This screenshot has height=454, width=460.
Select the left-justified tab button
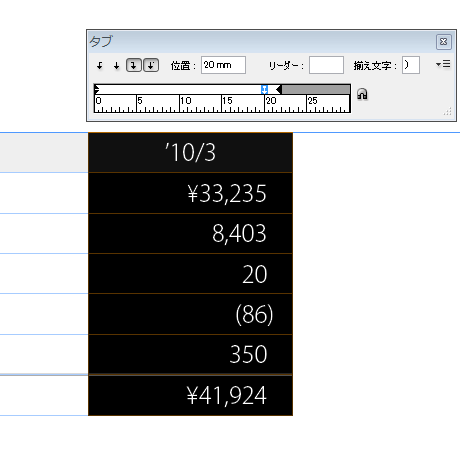[100, 65]
